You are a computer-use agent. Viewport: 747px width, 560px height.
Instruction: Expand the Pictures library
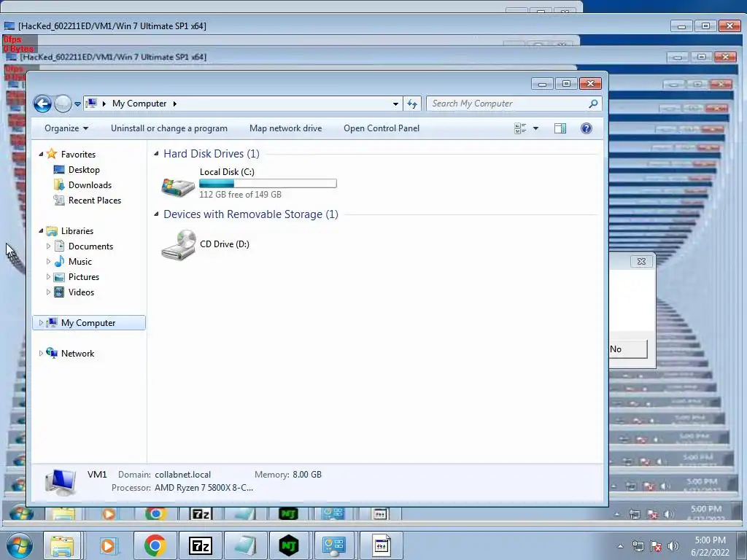[48, 276]
